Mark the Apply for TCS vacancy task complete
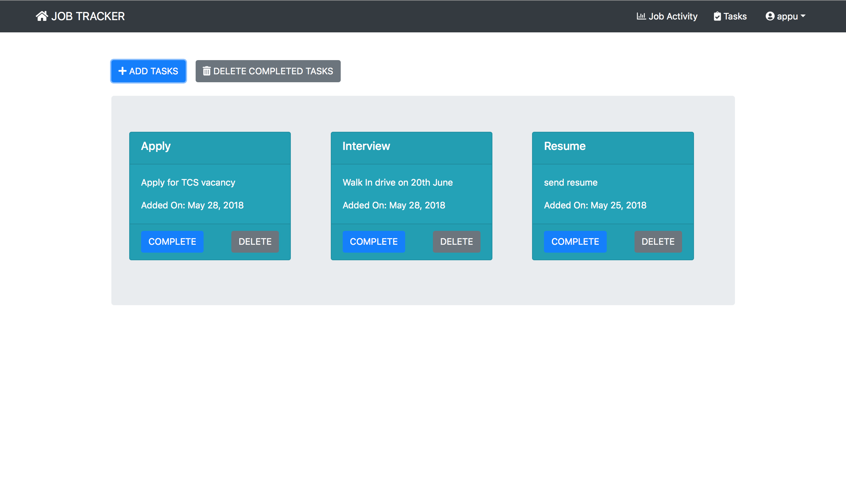The width and height of the screenshot is (846, 504). click(172, 241)
